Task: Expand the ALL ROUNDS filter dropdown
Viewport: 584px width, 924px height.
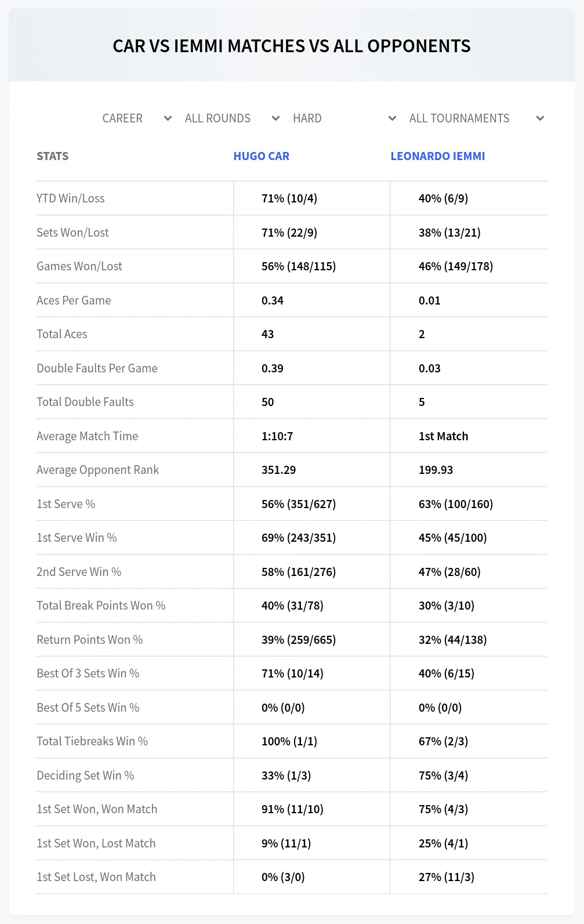Action: (x=232, y=118)
